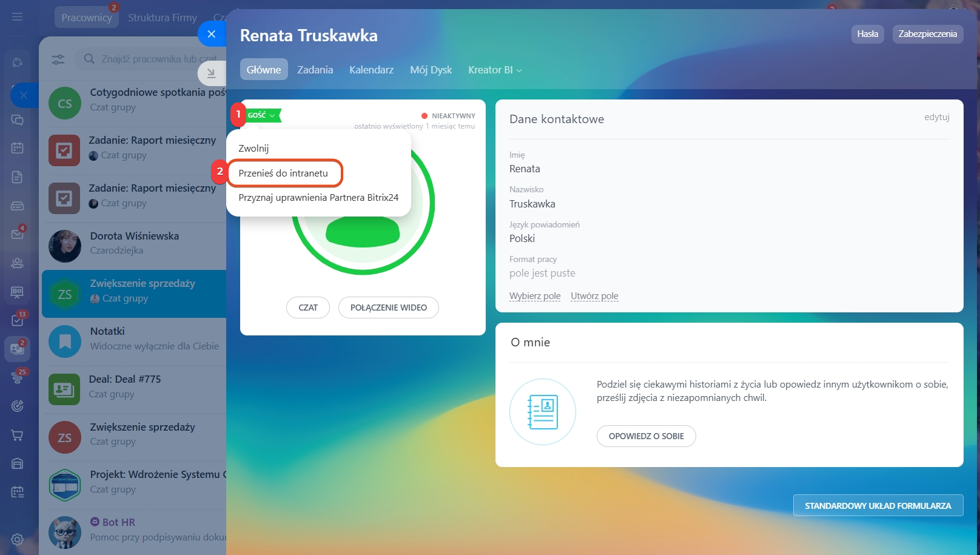Image resolution: width=980 pixels, height=555 pixels.
Task: Click edytuj in Dane kontaktowe
Action: tap(937, 117)
